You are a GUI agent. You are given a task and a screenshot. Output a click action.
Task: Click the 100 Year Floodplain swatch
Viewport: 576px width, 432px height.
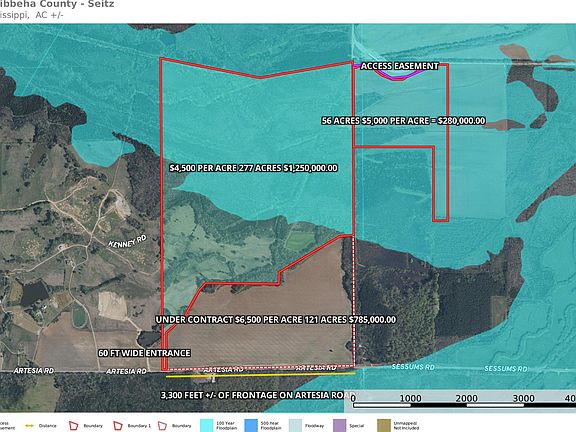[206, 426]
